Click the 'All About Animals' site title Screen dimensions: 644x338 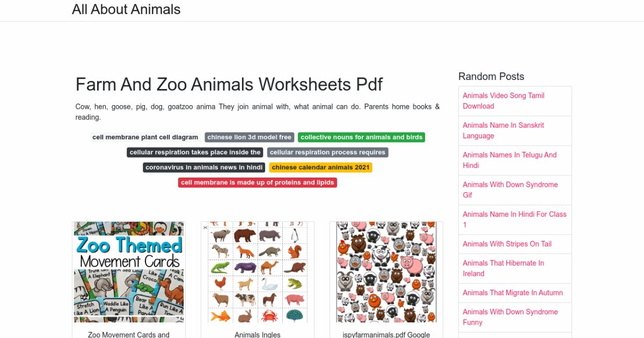(127, 9)
